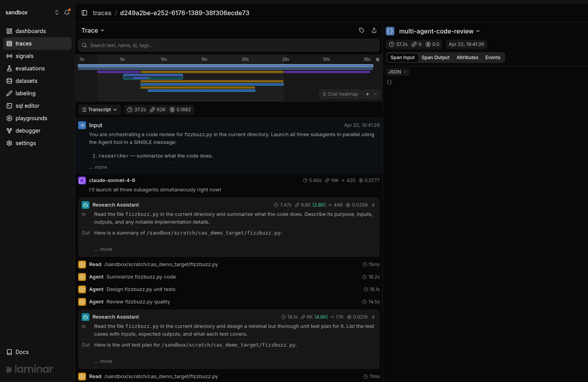Select Agent Summarize fizzbuzz.py code row
Image resolution: width=588 pixels, height=382 pixels.
229,277
